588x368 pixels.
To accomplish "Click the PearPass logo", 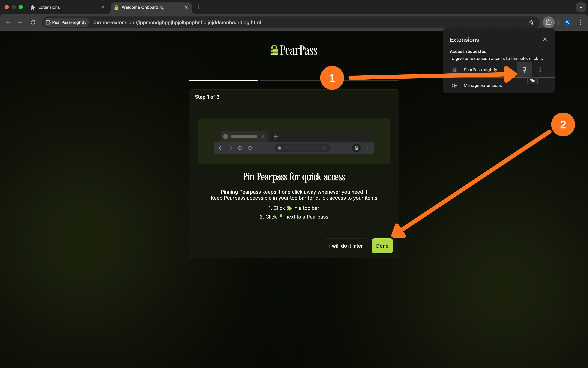I will pyautogui.click(x=294, y=50).
